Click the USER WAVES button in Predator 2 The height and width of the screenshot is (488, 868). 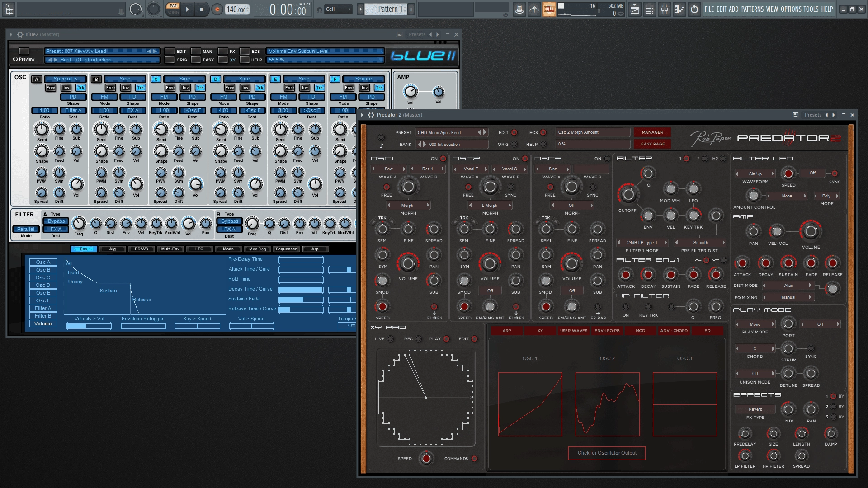pyautogui.click(x=574, y=331)
